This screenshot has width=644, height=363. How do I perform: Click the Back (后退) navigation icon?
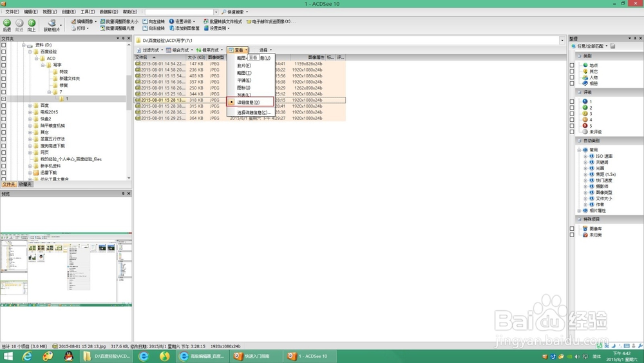click(x=7, y=23)
